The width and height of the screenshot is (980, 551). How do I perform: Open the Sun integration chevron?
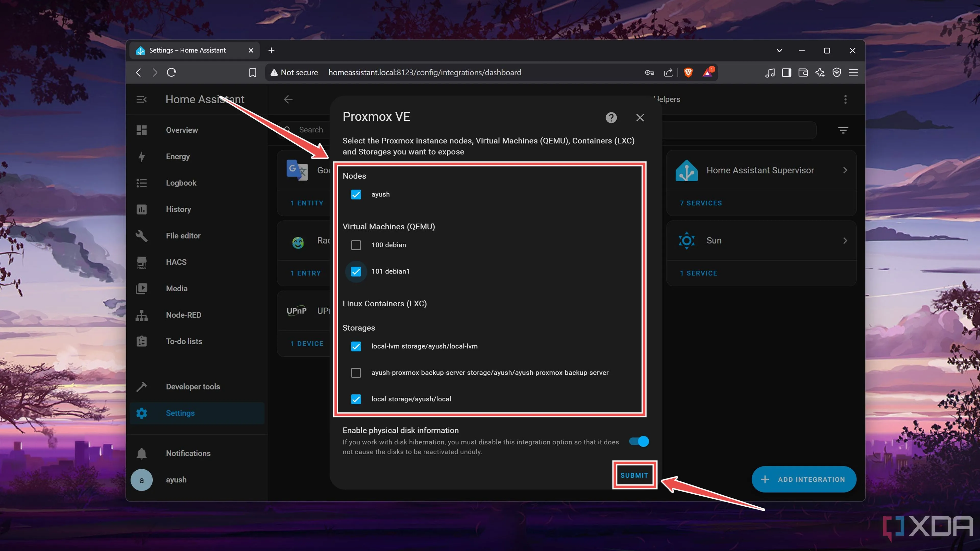click(844, 241)
